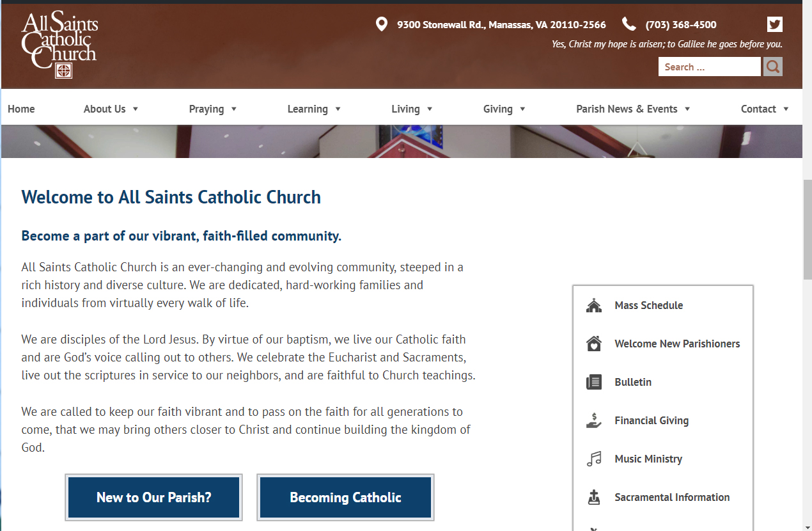This screenshot has height=531, width=812.
Task: Click the church icon beside Mass Schedule
Action: (594, 306)
